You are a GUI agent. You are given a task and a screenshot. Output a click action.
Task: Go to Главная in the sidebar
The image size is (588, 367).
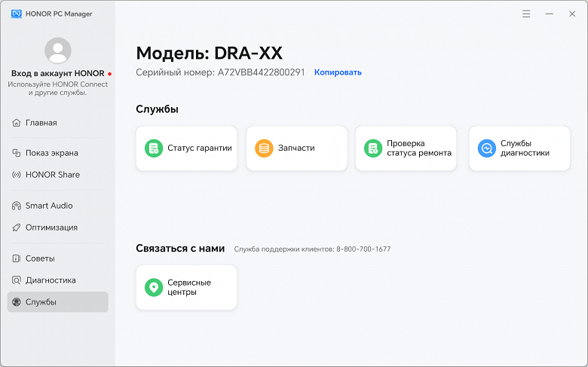point(41,123)
